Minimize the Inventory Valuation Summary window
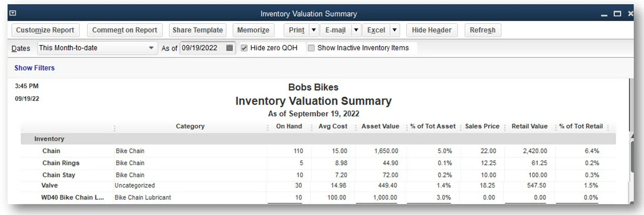This screenshot has width=644, height=215. (x=604, y=15)
